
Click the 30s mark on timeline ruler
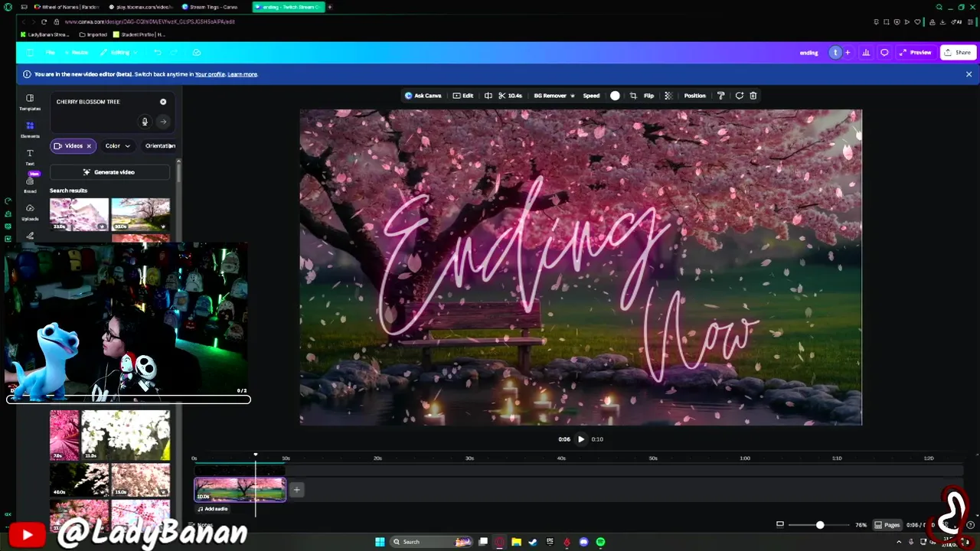pos(469,458)
